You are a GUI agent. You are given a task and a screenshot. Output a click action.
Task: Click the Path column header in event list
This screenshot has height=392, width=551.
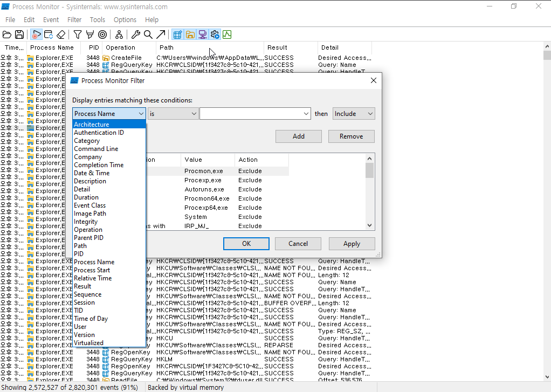coord(210,47)
